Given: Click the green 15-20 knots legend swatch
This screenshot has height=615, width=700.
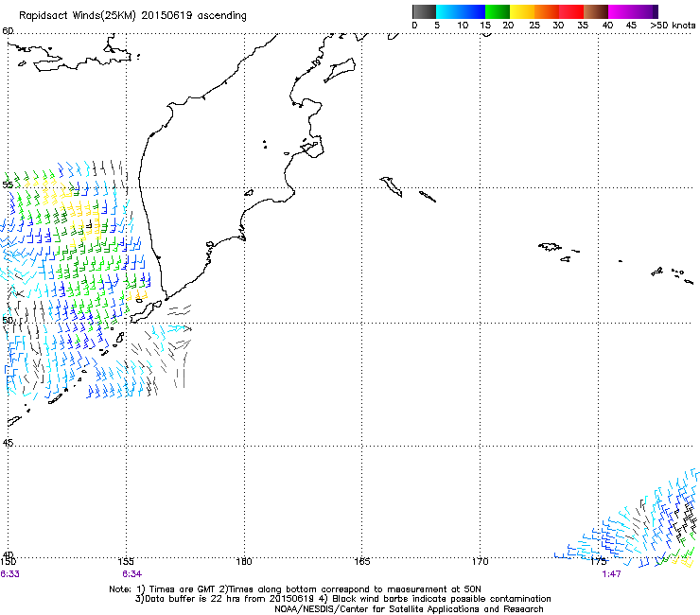Looking at the screenshot, I should [x=498, y=11].
